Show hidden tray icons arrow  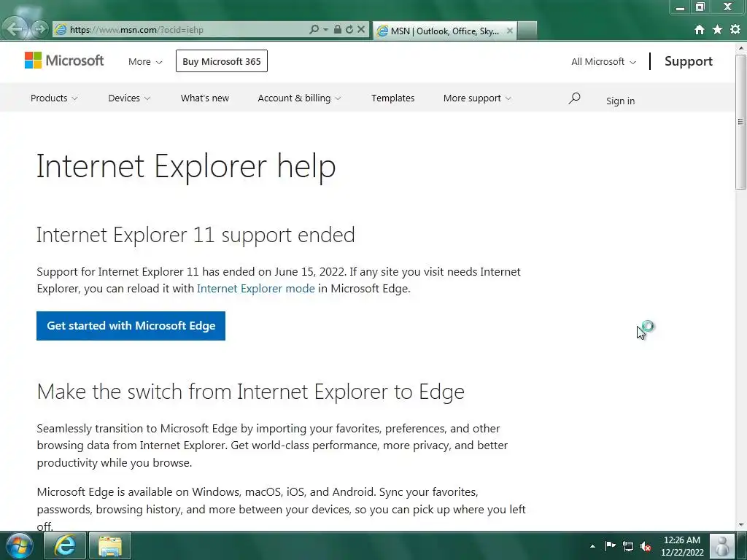pos(592,546)
